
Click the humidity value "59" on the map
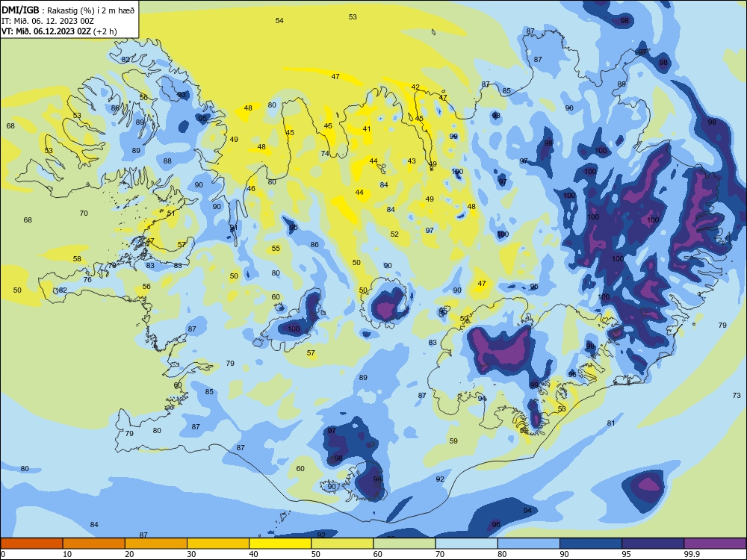point(453,441)
